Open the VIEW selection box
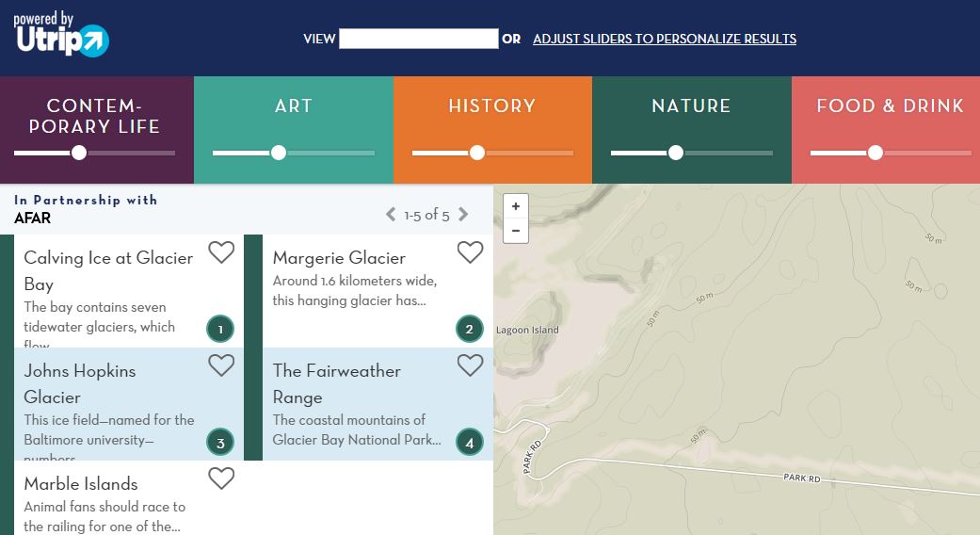Viewport: 980px width, 535px height. pos(418,39)
